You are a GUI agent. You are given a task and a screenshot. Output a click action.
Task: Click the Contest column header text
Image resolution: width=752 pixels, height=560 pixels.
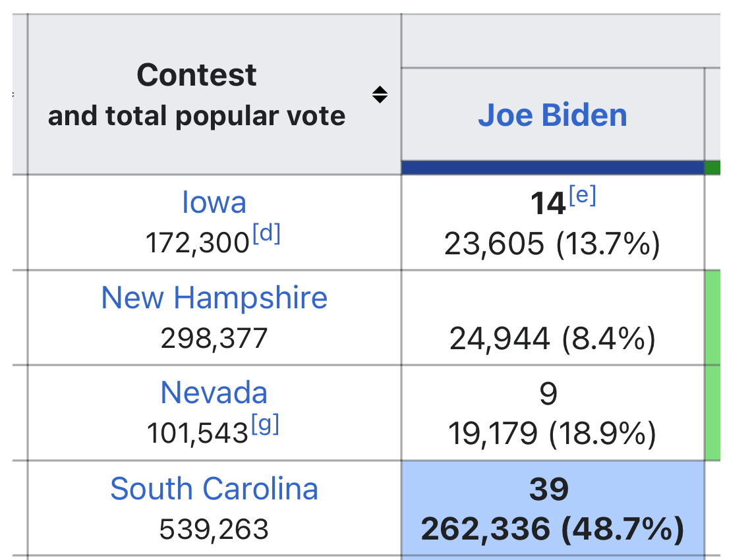coord(196,75)
